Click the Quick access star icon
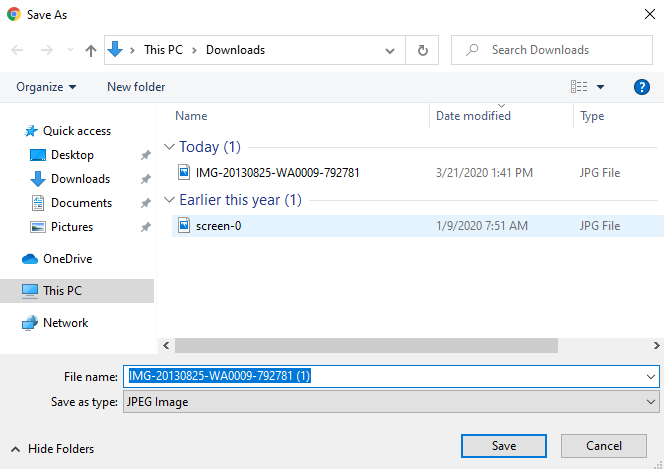 30,131
